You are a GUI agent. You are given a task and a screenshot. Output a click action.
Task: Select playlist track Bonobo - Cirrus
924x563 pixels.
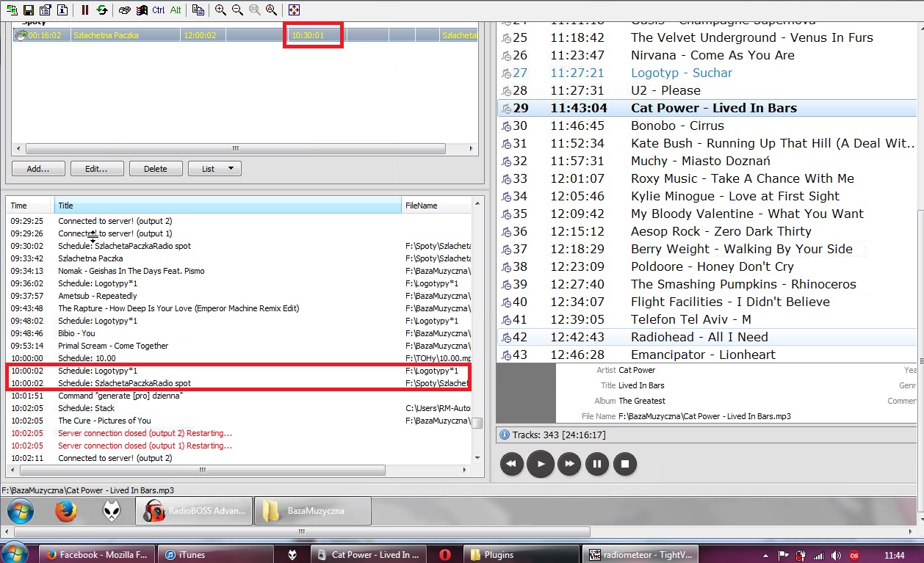(x=707, y=126)
